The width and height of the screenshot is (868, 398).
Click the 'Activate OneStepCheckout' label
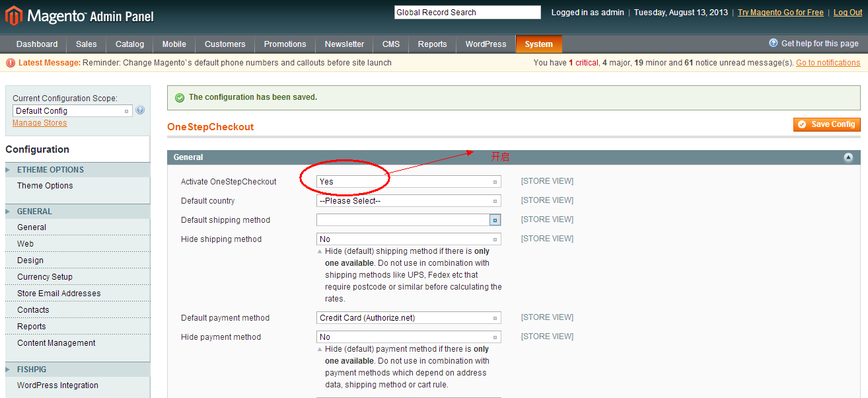point(229,182)
